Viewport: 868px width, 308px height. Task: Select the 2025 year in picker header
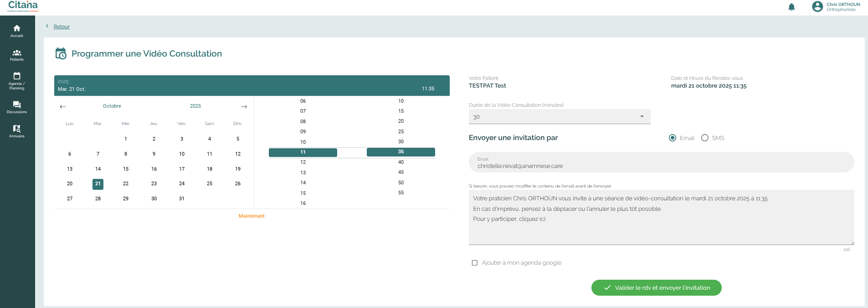63,82
